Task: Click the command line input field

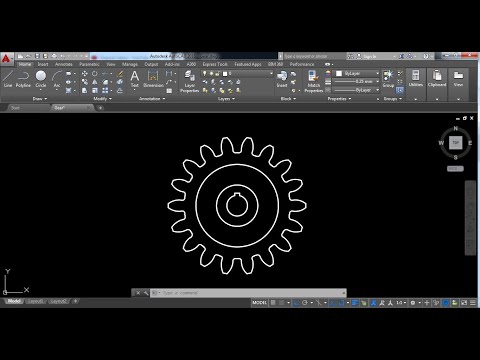Action: point(248,293)
